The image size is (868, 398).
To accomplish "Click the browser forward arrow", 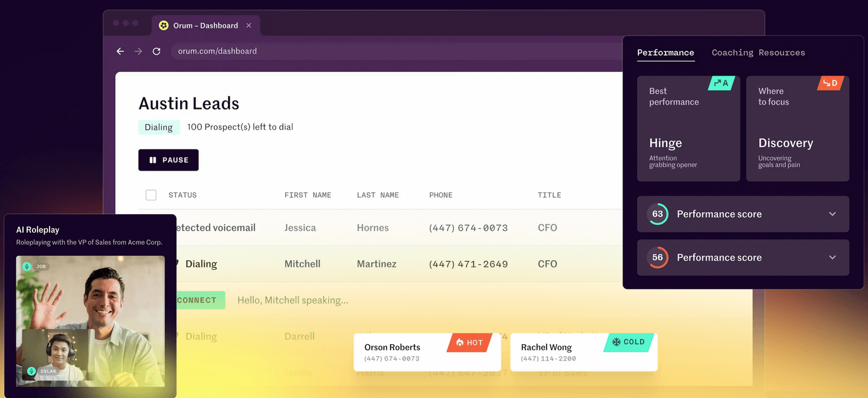I will tap(138, 51).
